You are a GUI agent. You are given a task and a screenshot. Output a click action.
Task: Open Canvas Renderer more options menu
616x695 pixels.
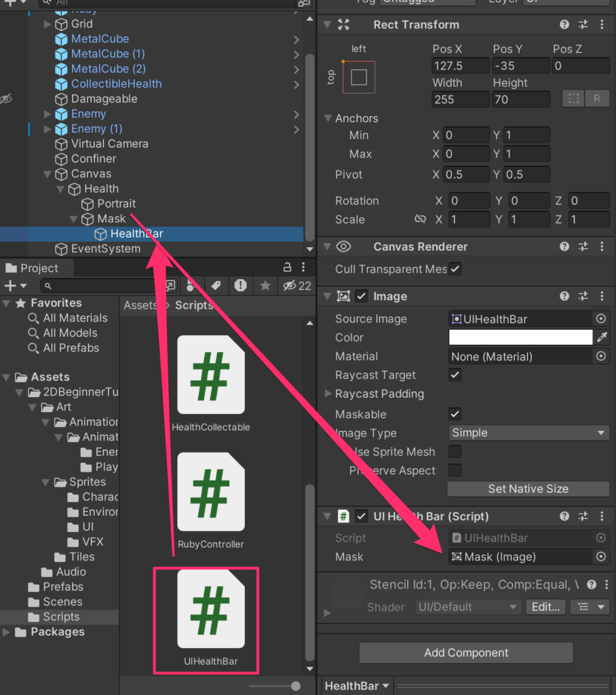(602, 246)
